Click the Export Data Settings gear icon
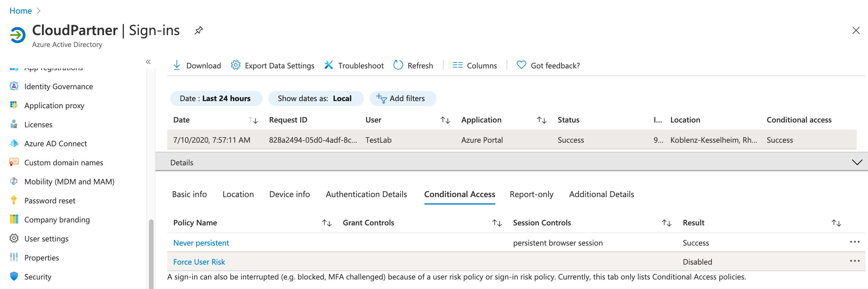The height and width of the screenshot is (289, 868). pos(235,65)
